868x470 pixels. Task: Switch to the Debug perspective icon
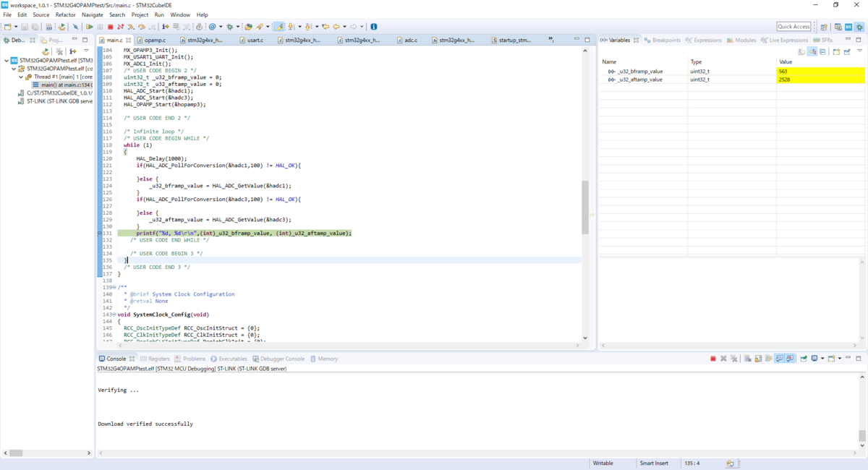(859, 27)
